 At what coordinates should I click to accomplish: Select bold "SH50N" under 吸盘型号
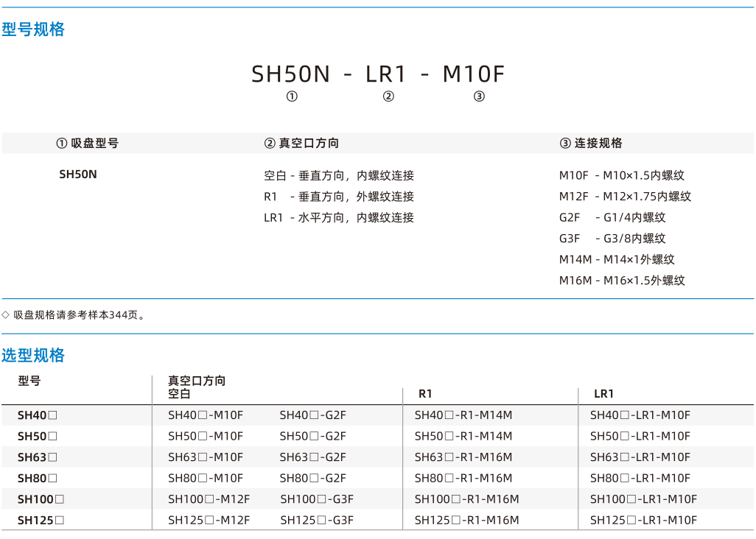(78, 175)
